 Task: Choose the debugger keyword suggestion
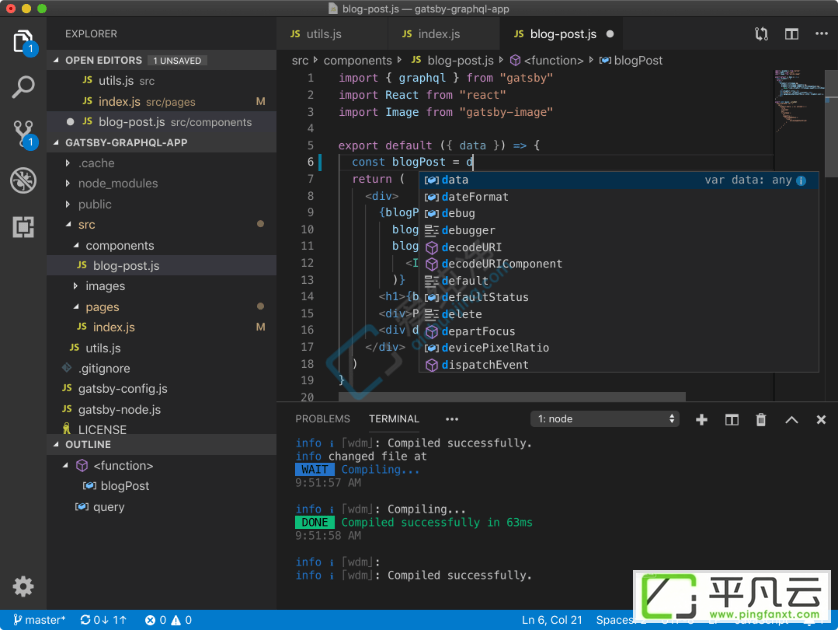pos(619,230)
